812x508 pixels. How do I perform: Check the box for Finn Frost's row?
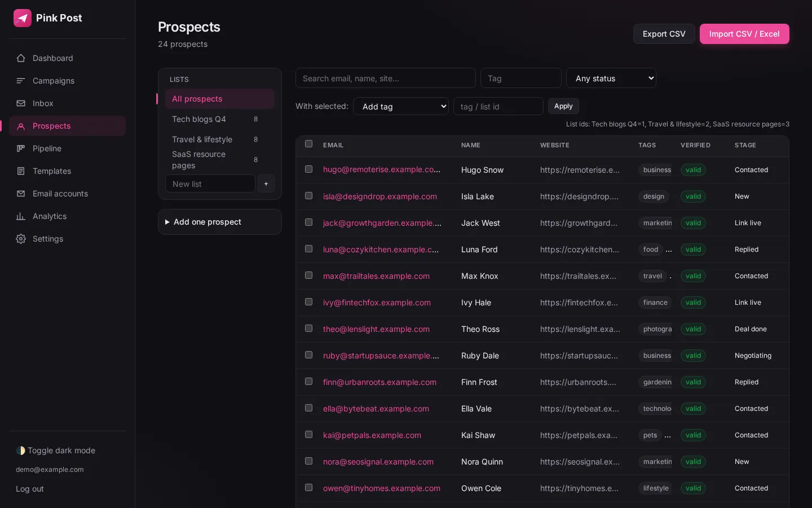308,382
